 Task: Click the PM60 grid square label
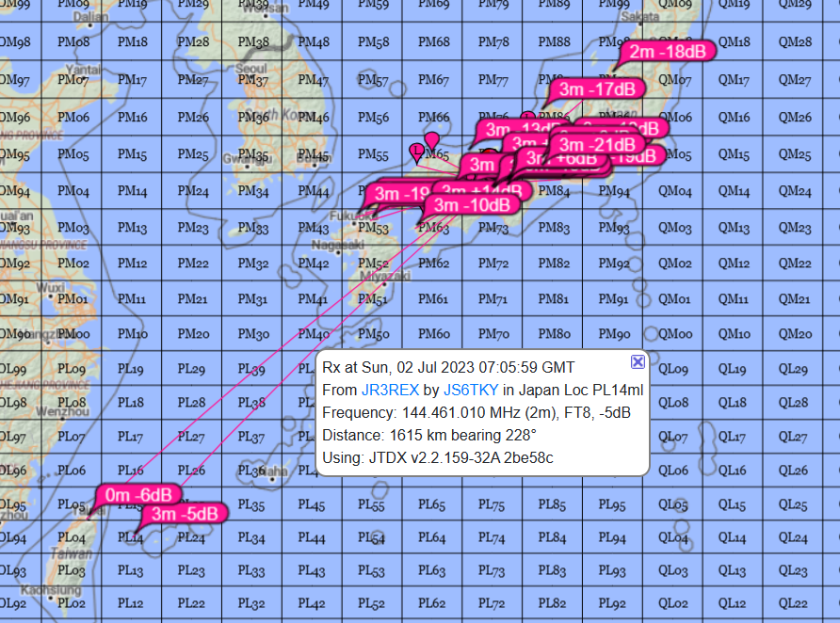pos(434,334)
